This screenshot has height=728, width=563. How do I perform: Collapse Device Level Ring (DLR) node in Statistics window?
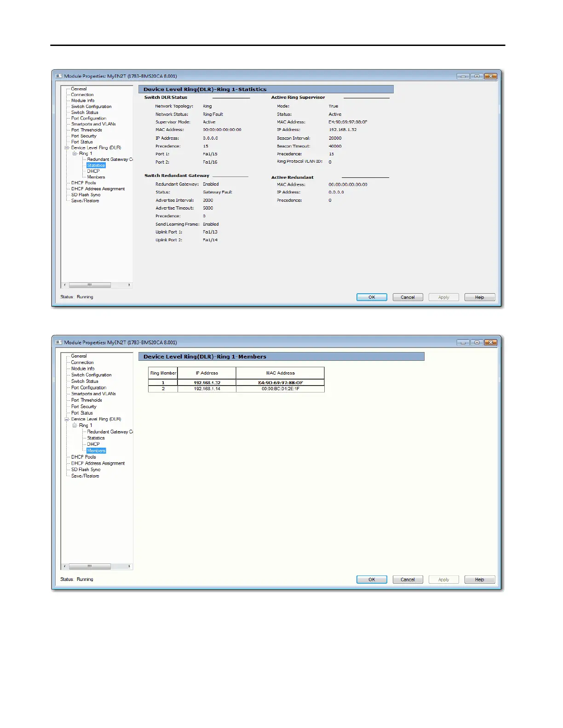[x=67, y=148]
